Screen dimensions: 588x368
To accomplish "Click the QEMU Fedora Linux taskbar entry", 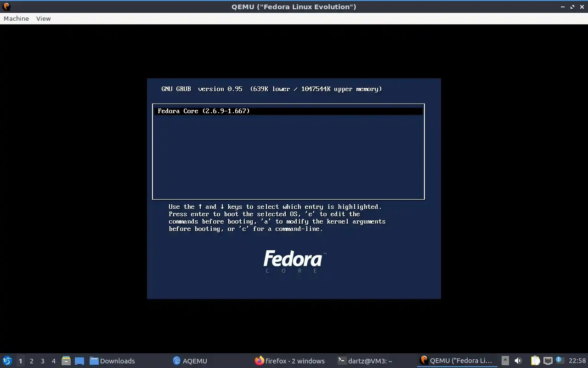I will point(457,361).
